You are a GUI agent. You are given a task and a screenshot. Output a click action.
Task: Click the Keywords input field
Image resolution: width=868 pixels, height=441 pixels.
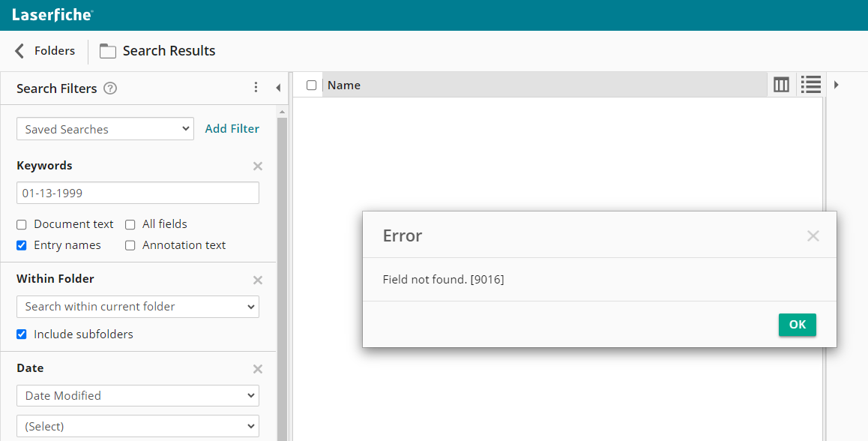coord(138,193)
